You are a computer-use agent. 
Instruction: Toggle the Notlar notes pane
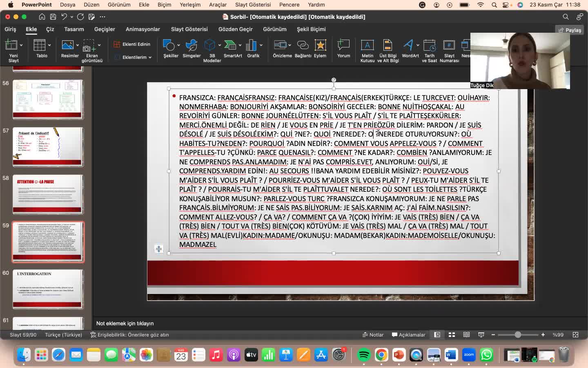click(x=373, y=335)
